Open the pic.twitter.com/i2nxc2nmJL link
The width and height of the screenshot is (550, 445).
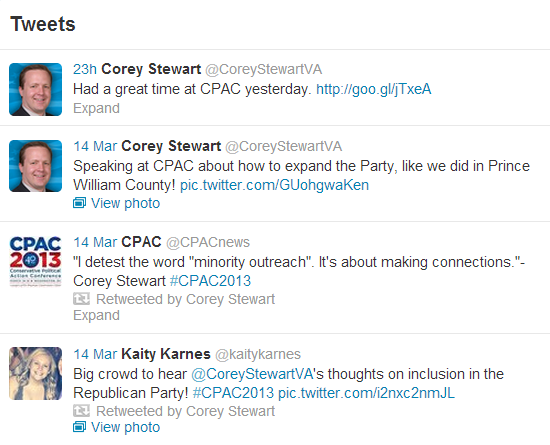tap(366, 393)
